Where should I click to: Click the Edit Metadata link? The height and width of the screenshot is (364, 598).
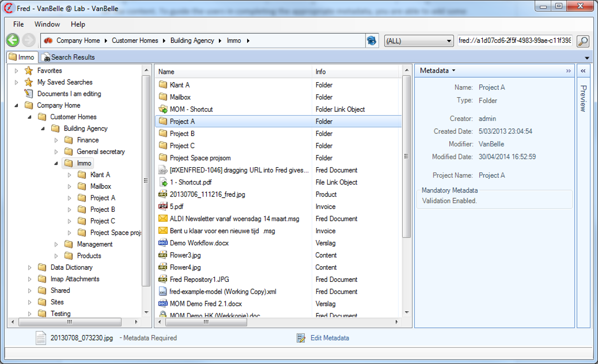click(329, 338)
